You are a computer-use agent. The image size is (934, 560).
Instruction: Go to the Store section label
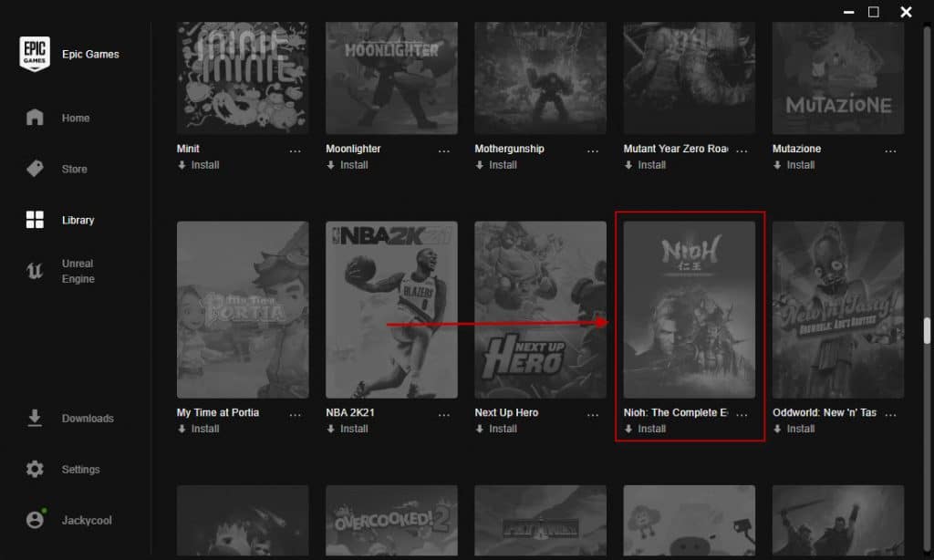75,170
